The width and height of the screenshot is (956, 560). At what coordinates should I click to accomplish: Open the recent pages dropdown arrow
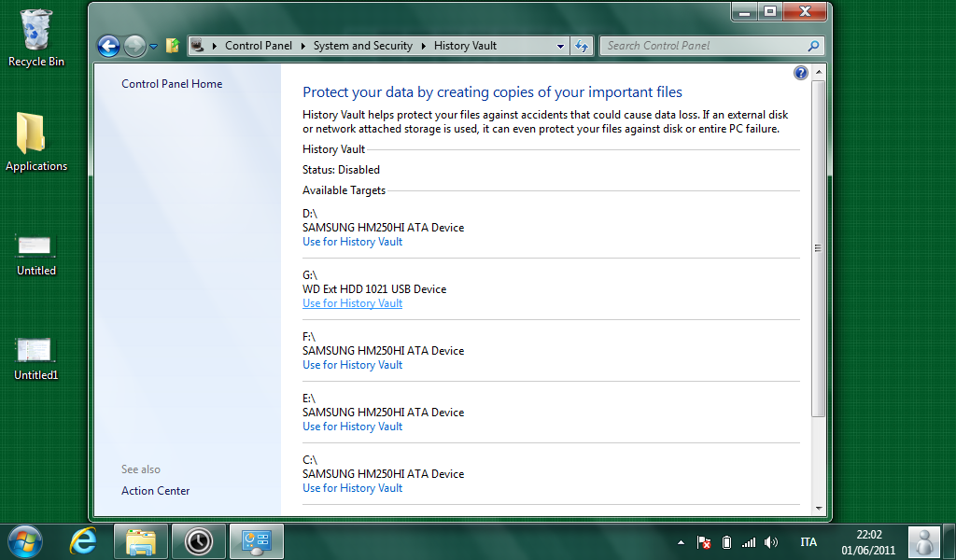(x=154, y=47)
